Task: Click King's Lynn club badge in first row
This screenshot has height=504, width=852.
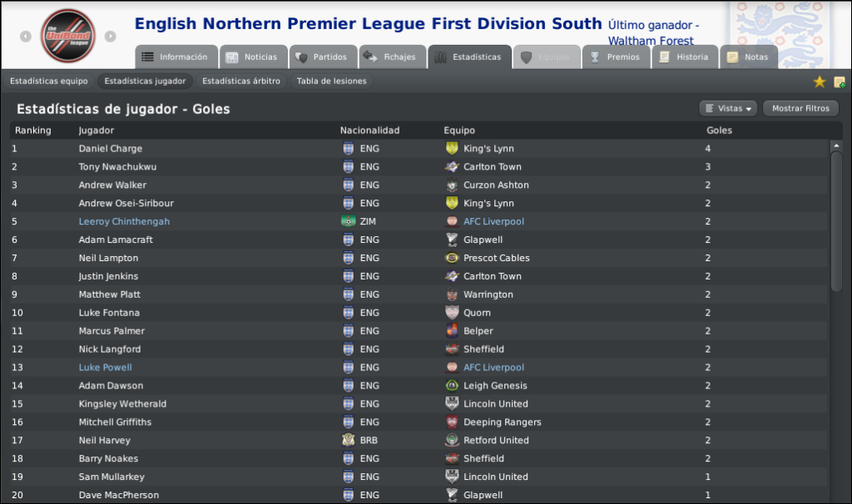Action: 452,148
